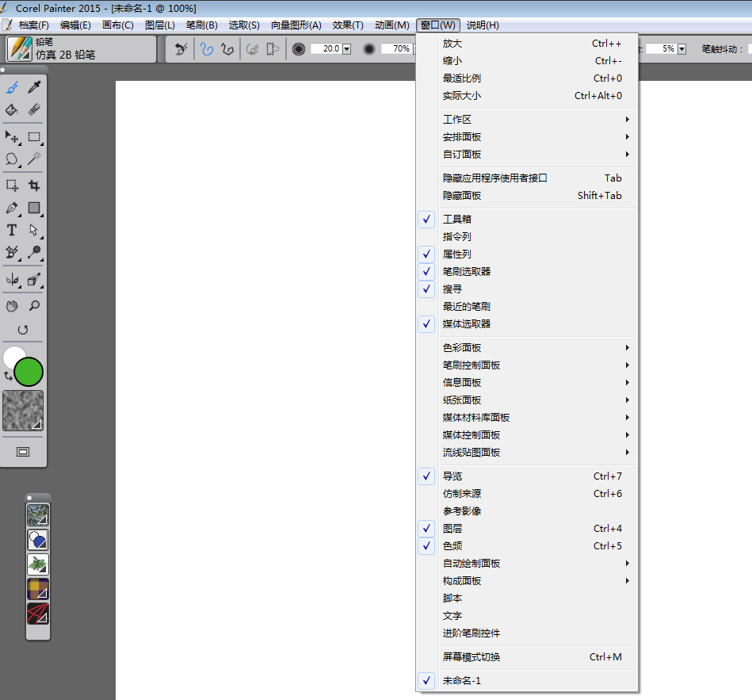The image size is (752, 700).
Task: Choose straight line strokes icon
Action: coord(227,49)
